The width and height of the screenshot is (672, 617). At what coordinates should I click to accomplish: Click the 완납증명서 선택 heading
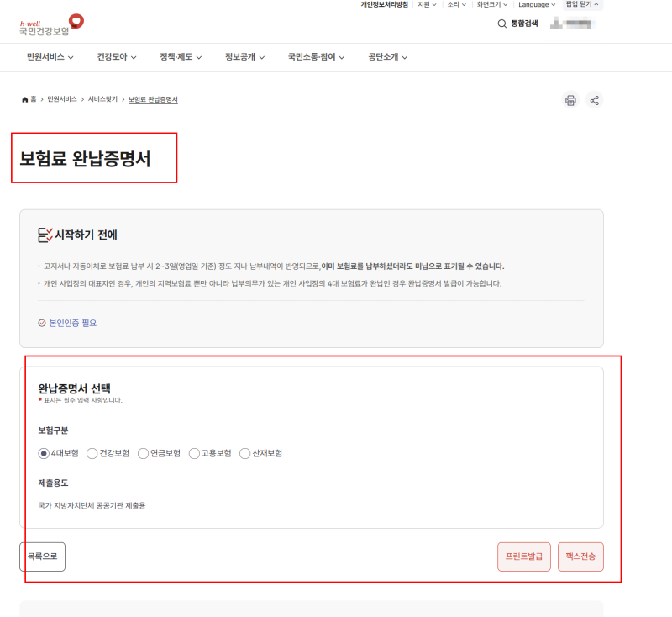coord(74,388)
